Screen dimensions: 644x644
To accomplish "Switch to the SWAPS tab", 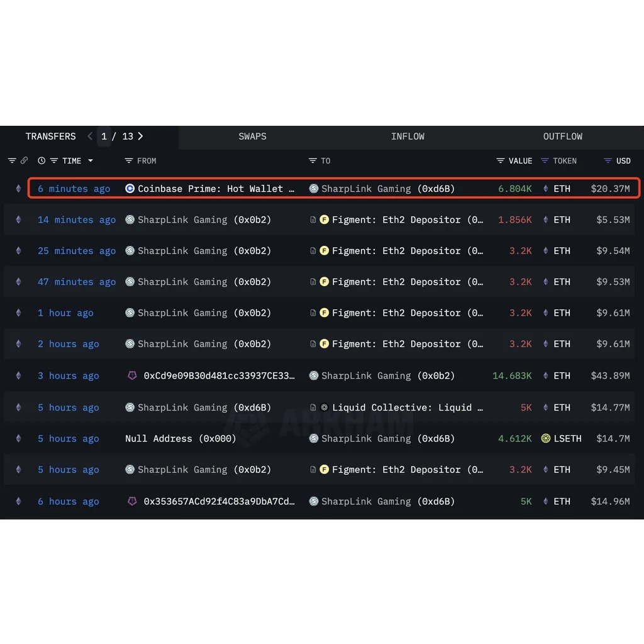I will (x=252, y=136).
